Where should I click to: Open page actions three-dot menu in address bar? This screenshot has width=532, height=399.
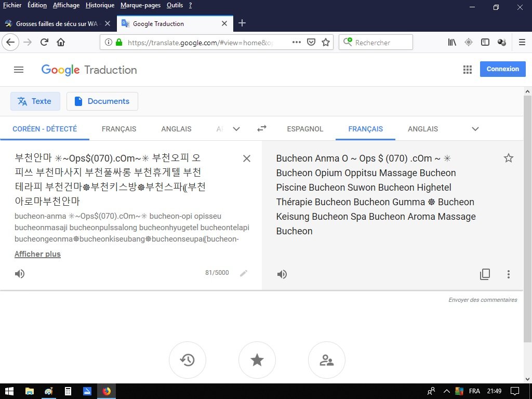[297, 43]
